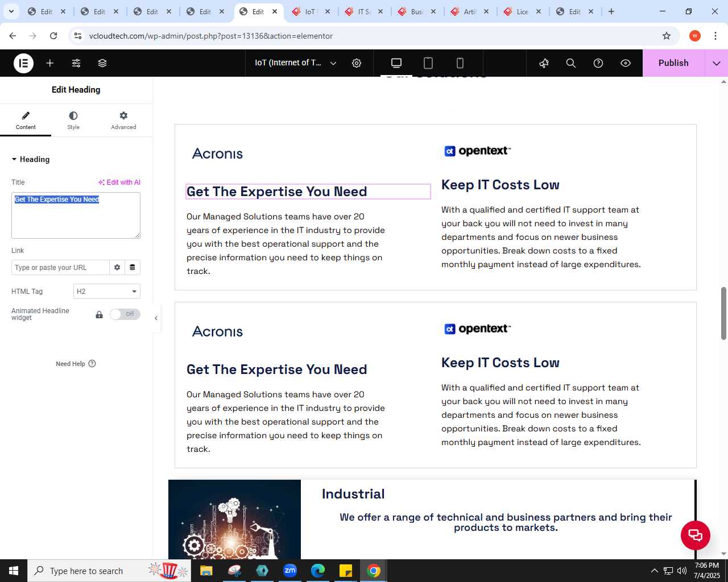The height and width of the screenshot is (582, 728).
Task: Click the browser back arrow
Action: (x=13, y=36)
